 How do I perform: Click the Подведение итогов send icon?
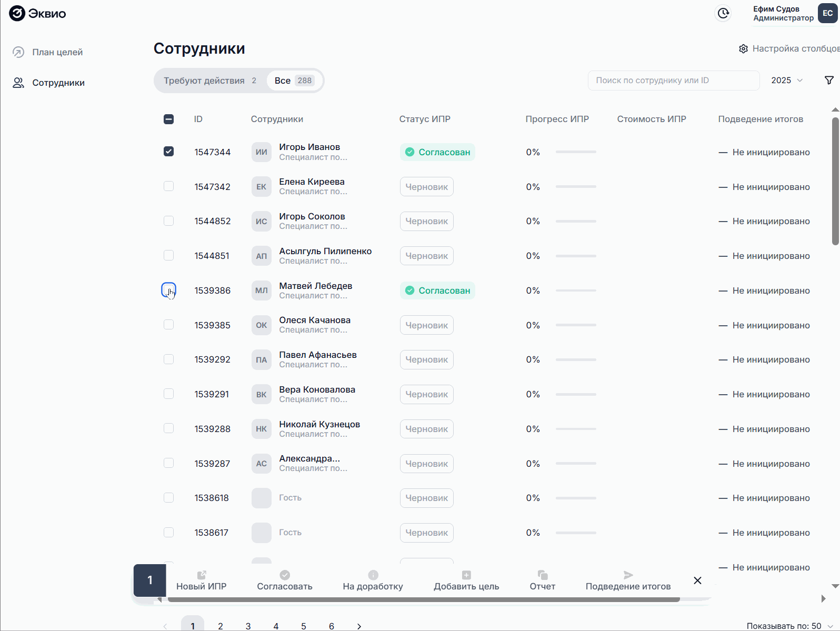tap(628, 575)
